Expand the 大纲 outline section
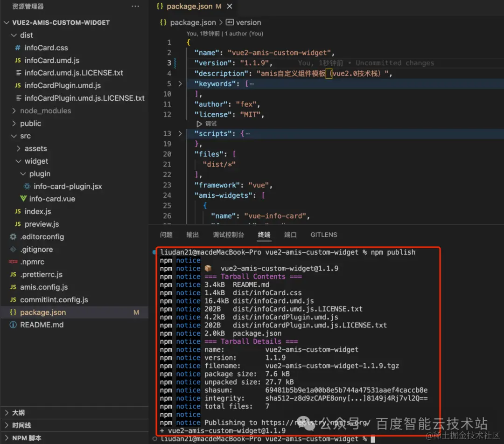Viewport: 504px width, 444px height. 18,413
